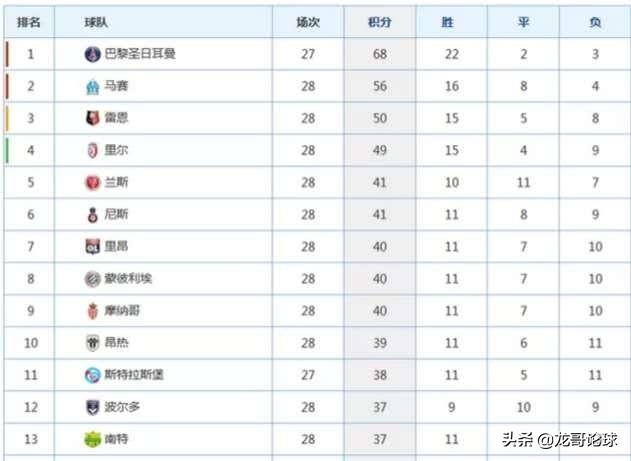Click the 头条 @龙哥论球 watermark
Viewport: 631px width, 461px height.
click(560, 439)
